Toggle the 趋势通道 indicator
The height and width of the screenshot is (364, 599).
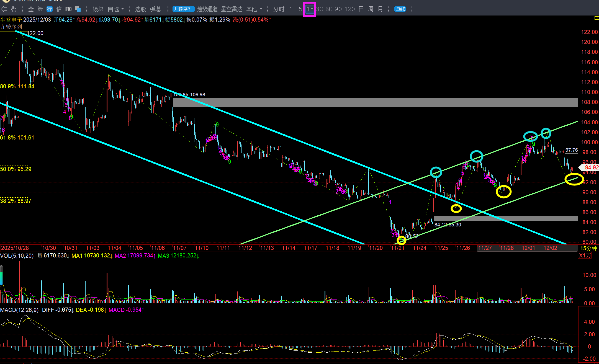tap(207, 9)
